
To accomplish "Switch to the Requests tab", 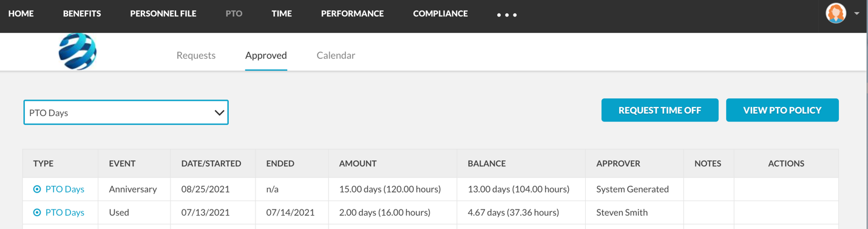I will (x=196, y=55).
